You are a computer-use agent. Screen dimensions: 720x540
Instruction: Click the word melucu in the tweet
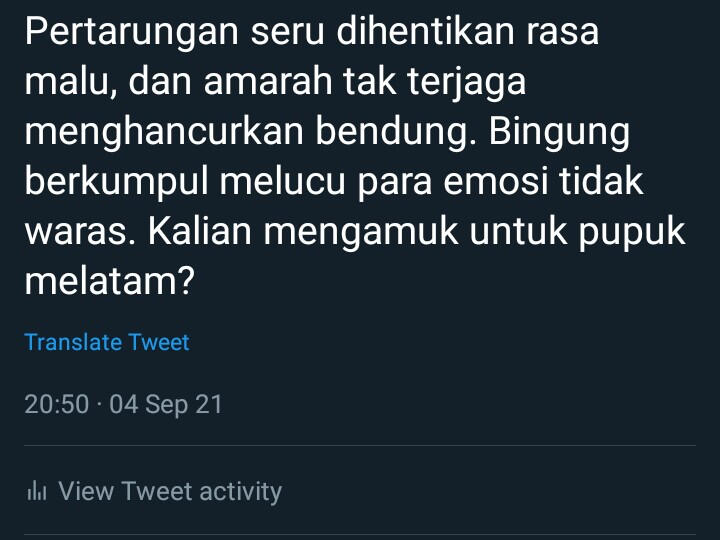click(x=282, y=181)
